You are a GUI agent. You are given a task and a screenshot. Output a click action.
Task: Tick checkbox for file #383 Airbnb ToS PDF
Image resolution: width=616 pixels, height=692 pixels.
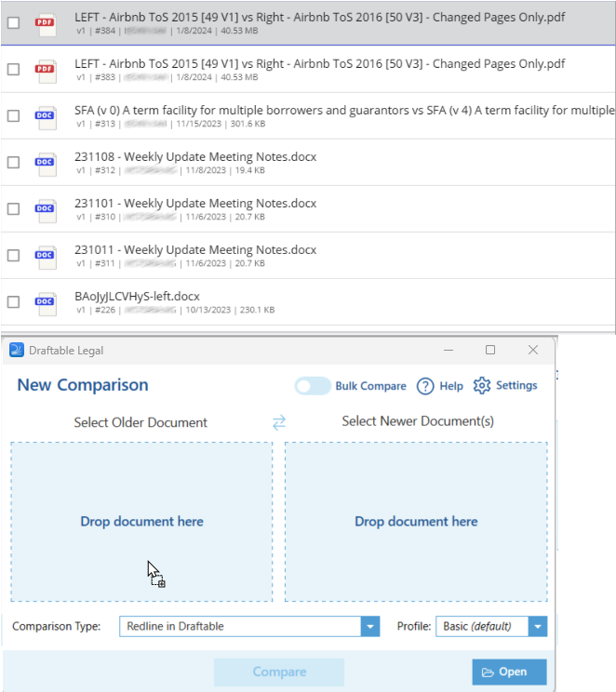click(14, 69)
